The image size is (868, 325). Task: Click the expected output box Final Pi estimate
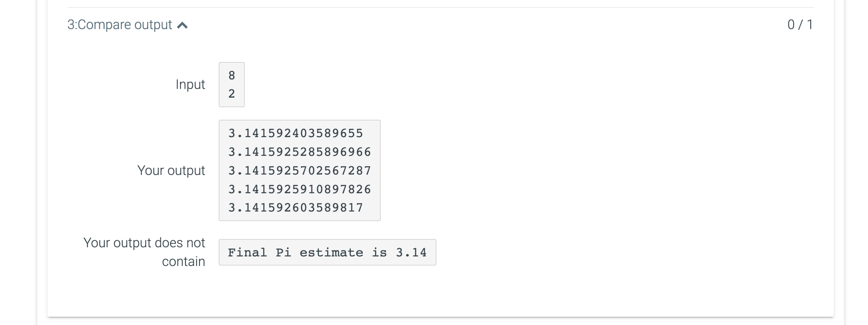[x=327, y=252]
